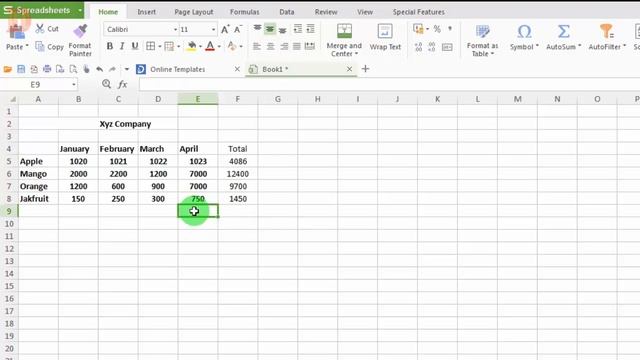640x360 pixels.
Task: Click the Symbol omega button
Action: [x=524, y=37]
